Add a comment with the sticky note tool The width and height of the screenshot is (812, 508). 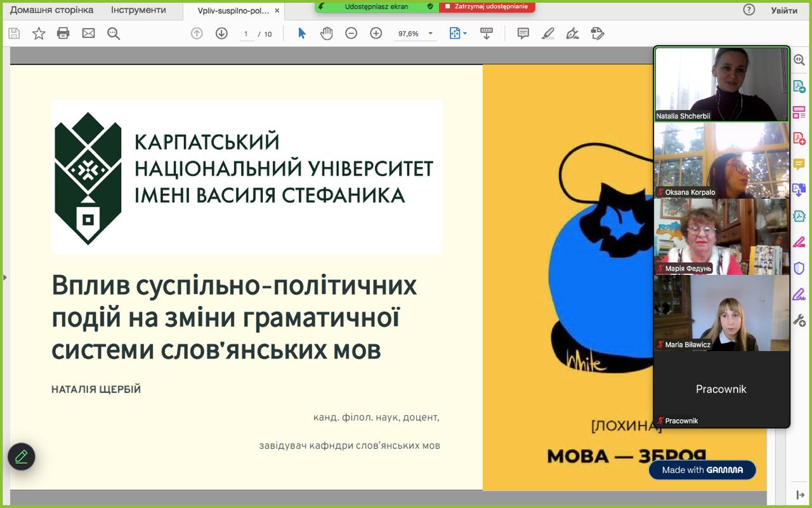[523, 34]
